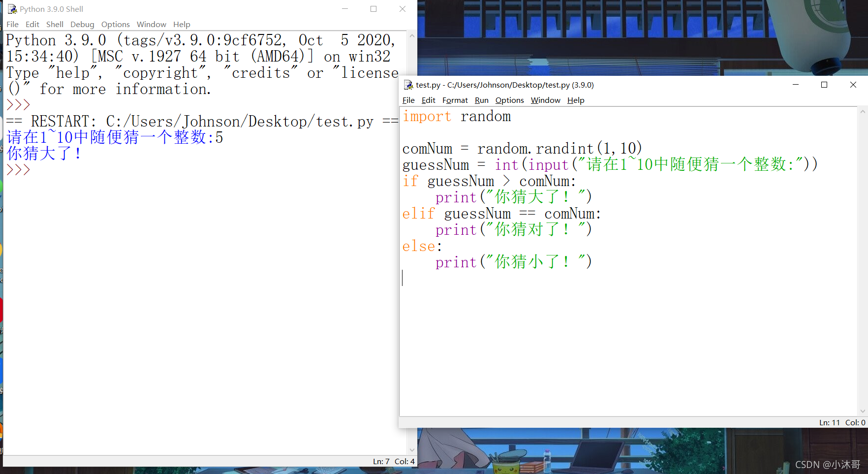868x474 pixels.
Task: Open Help menu in test.py editor
Action: coord(576,100)
